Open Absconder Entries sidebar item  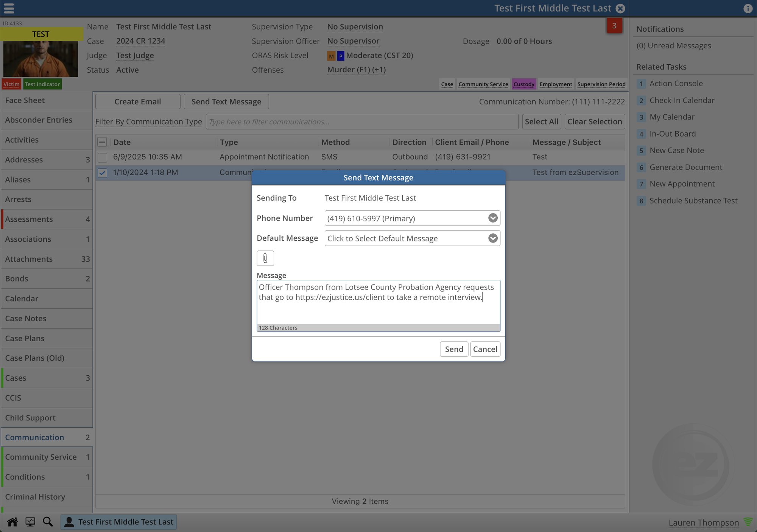[x=47, y=120]
